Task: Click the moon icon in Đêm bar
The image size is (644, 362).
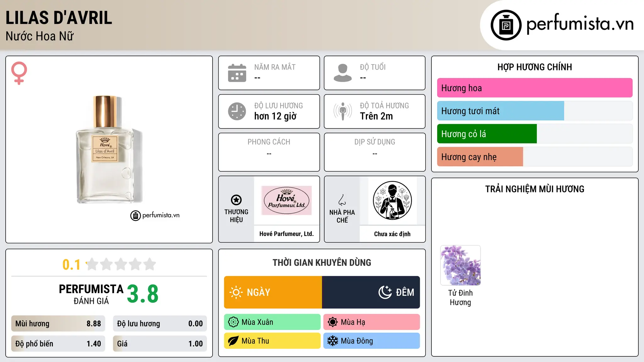Action: click(x=385, y=292)
